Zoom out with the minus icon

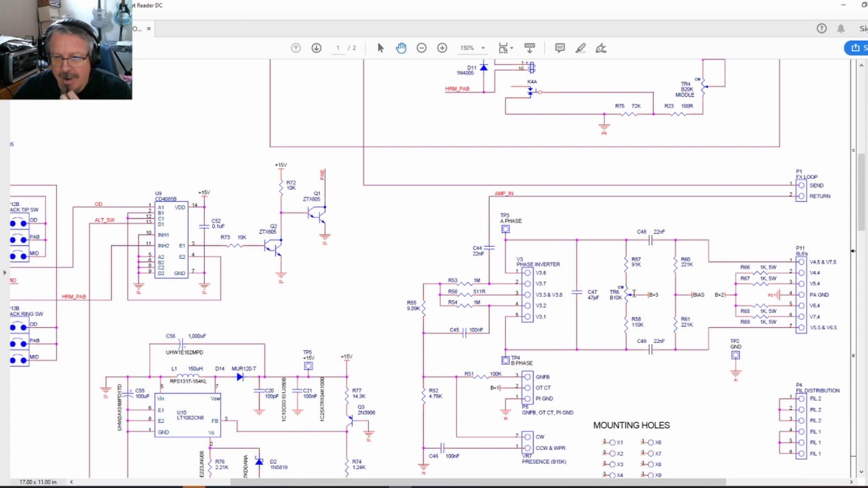[422, 48]
